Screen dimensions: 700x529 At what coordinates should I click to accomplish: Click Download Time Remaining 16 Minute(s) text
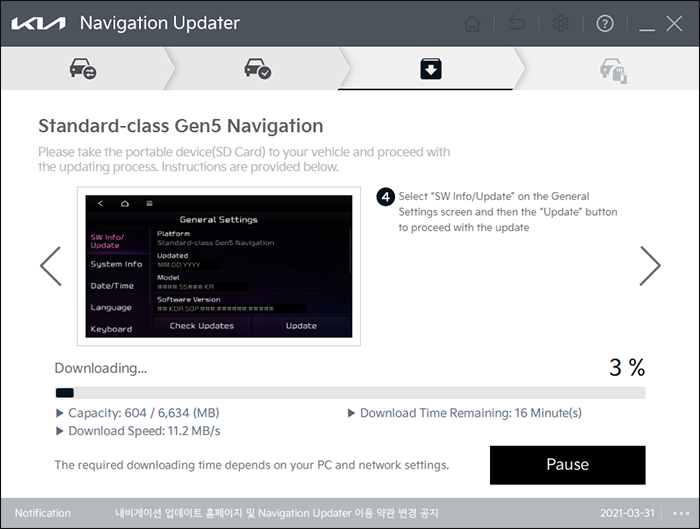(x=471, y=413)
